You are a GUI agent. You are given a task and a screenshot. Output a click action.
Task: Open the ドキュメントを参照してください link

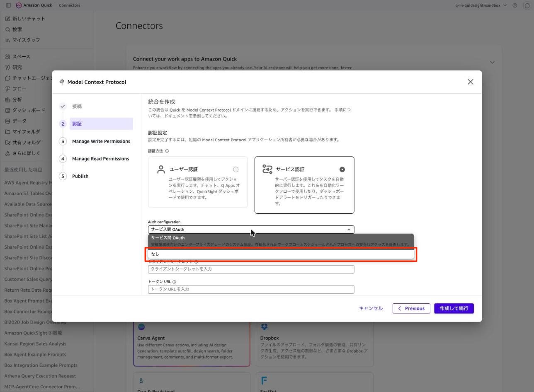point(195,116)
